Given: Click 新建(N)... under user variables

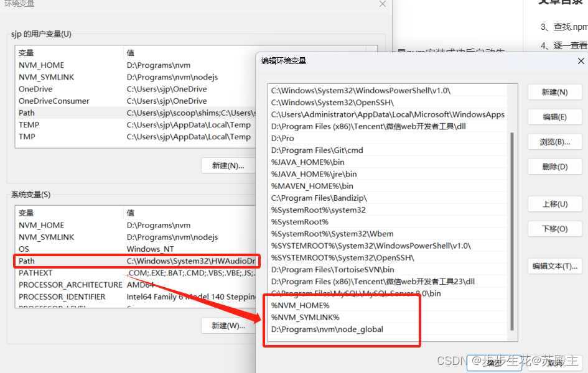Looking at the screenshot, I should (x=228, y=166).
